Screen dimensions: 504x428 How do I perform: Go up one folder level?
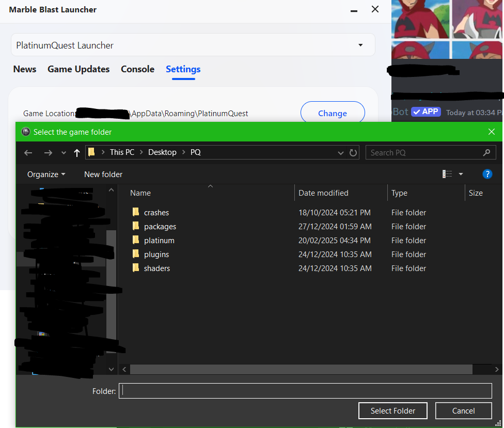click(x=77, y=153)
